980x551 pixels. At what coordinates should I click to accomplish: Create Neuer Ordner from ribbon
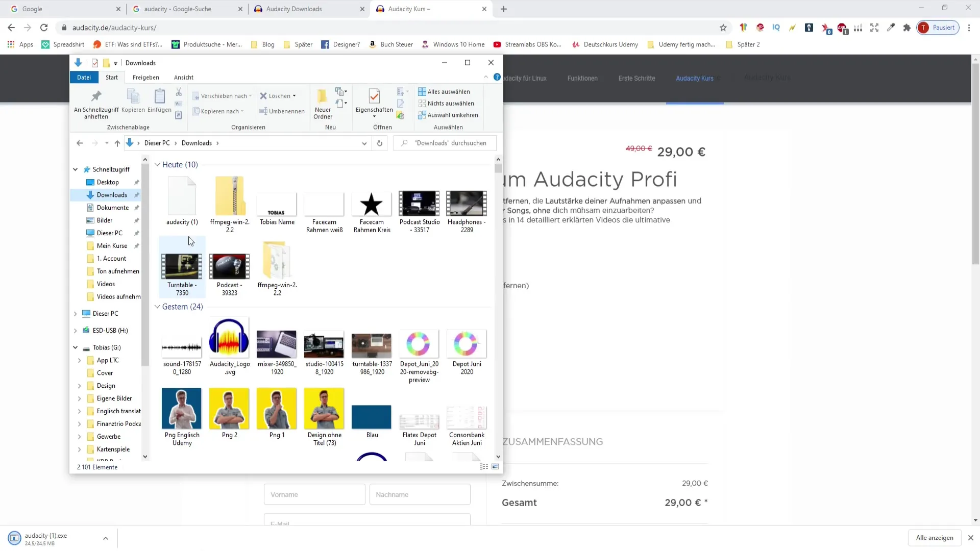[323, 105]
